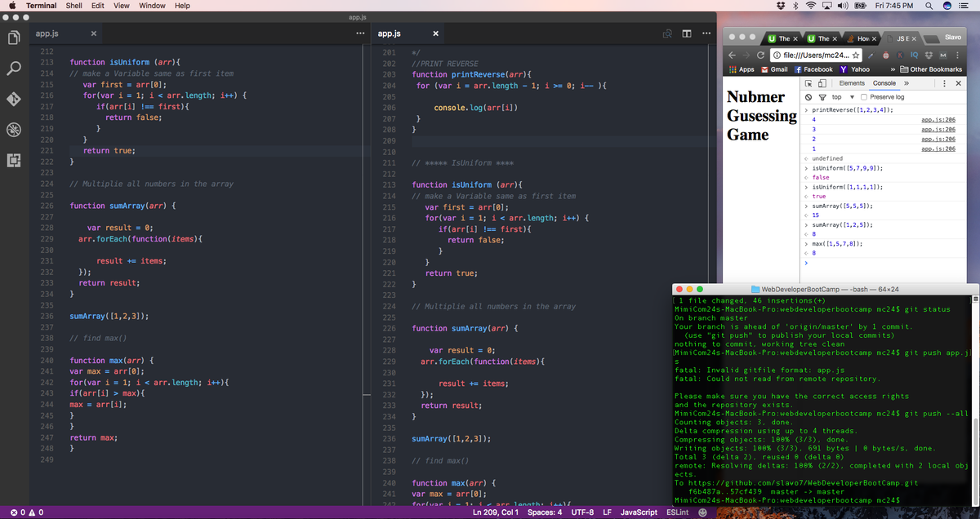Open the Edit menu in menu bar
Image resolution: width=980 pixels, height=519 pixels.
(x=97, y=6)
